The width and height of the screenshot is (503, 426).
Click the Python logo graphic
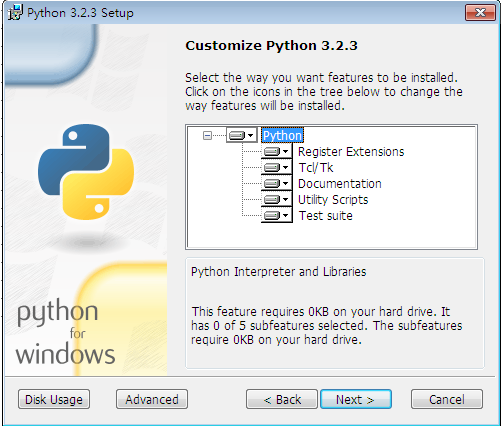[86, 172]
